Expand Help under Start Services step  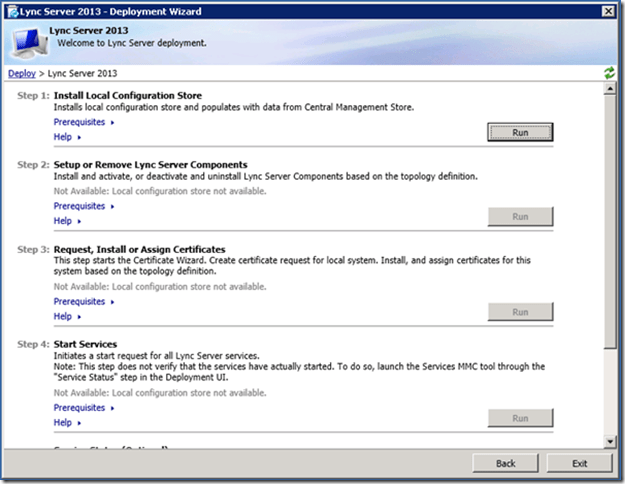pyautogui.click(x=65, y=422)
